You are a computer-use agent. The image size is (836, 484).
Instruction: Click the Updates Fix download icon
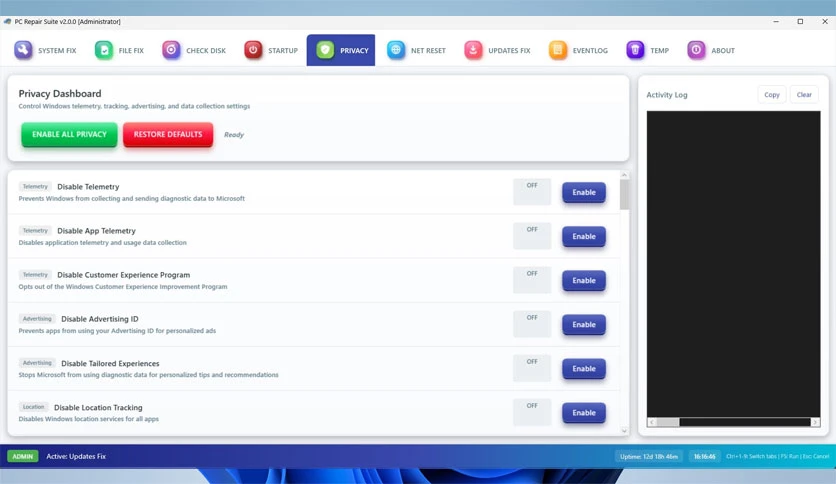473,50
